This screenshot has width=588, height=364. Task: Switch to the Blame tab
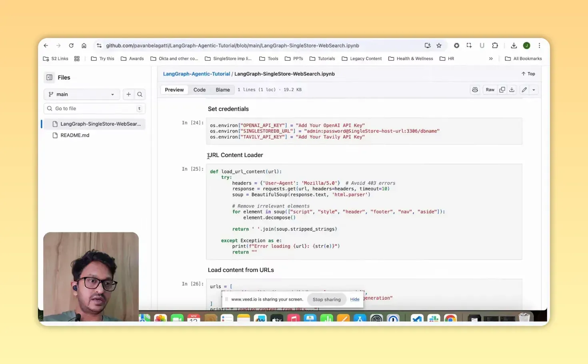(x=223, y=90)
